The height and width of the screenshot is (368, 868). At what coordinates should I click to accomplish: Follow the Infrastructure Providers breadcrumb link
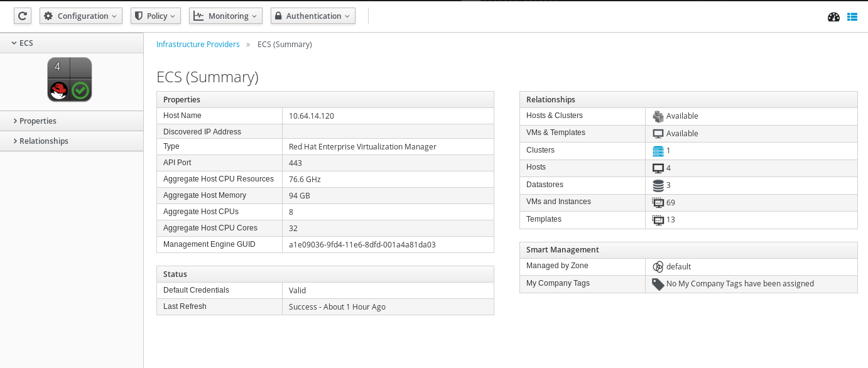[198, 44]
